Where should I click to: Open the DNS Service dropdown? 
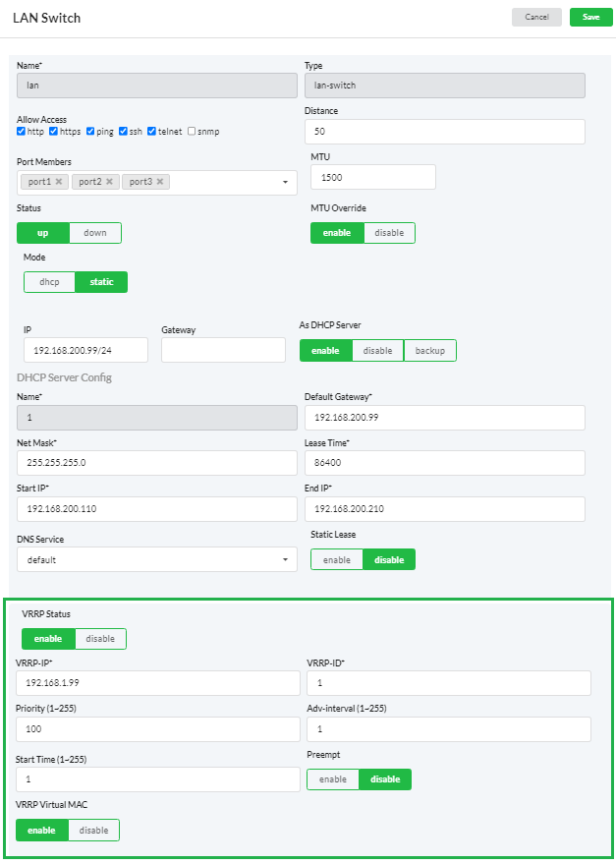pyautogui.click(x=286, y=558)
